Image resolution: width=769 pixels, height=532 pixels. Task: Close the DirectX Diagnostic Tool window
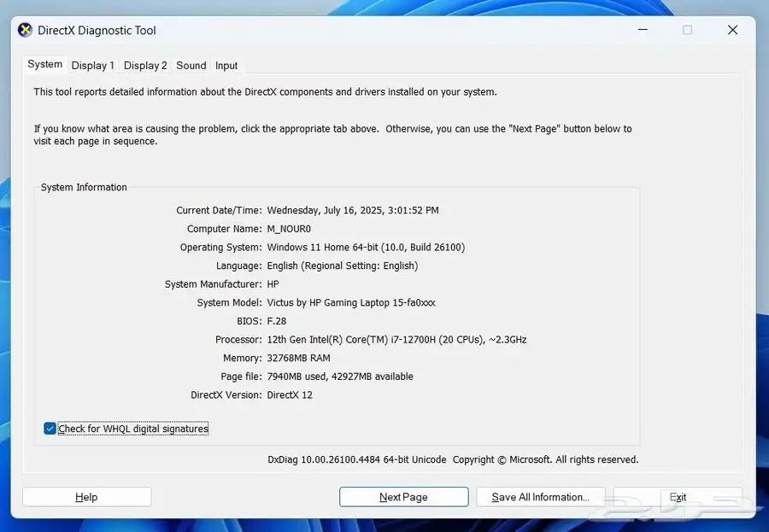[x=733, y=30]
